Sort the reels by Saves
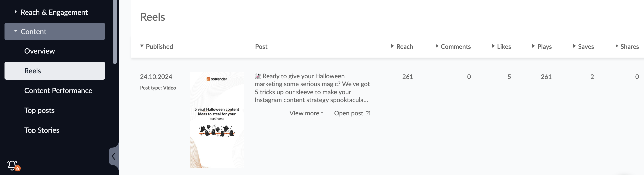Screen dimensions: 644x175 point(585,47)
